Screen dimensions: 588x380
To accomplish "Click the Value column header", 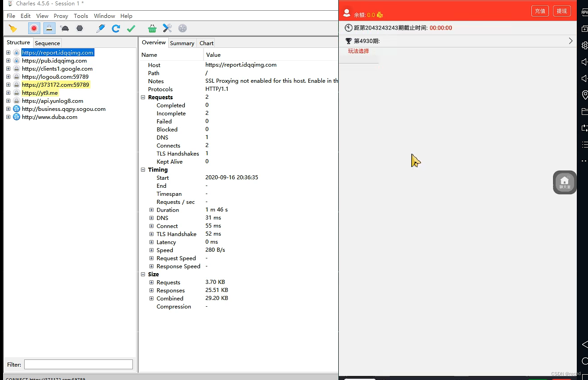I will coord(271,55).
